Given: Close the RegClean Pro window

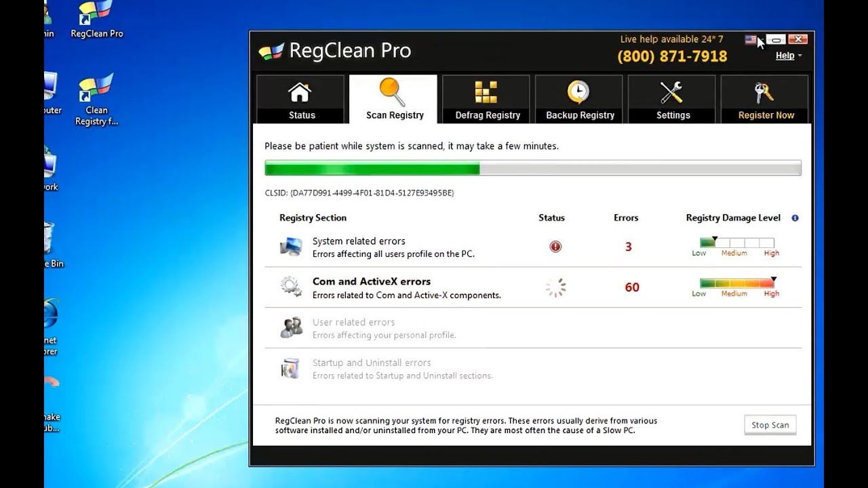Looking at the screenshot, I should click(x=797, y=40).
